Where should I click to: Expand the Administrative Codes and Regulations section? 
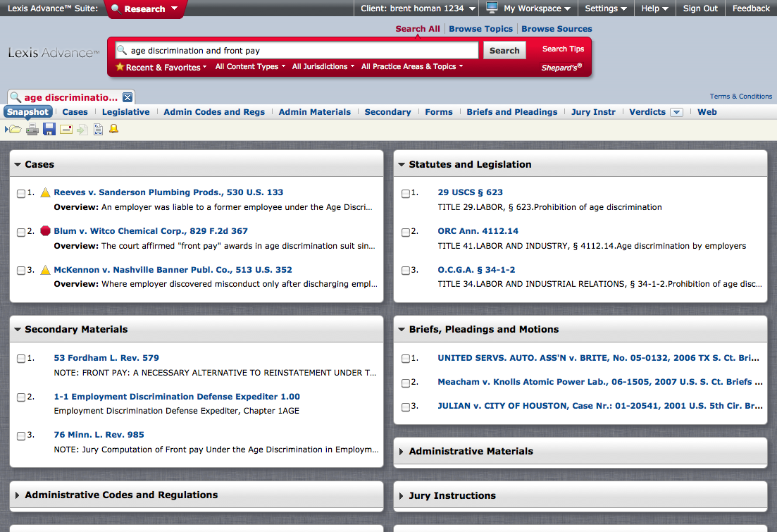(x=18, y=495)
